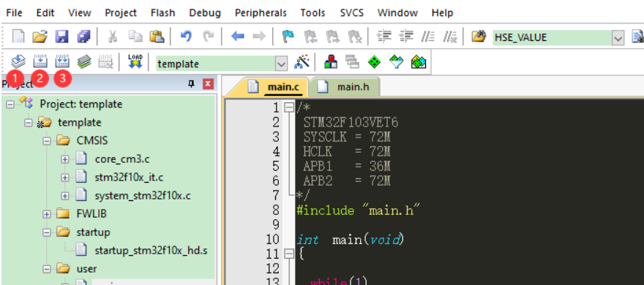
Task: Click Manage Multi-Project Workspace icon
Action: [x=353, y=62]
